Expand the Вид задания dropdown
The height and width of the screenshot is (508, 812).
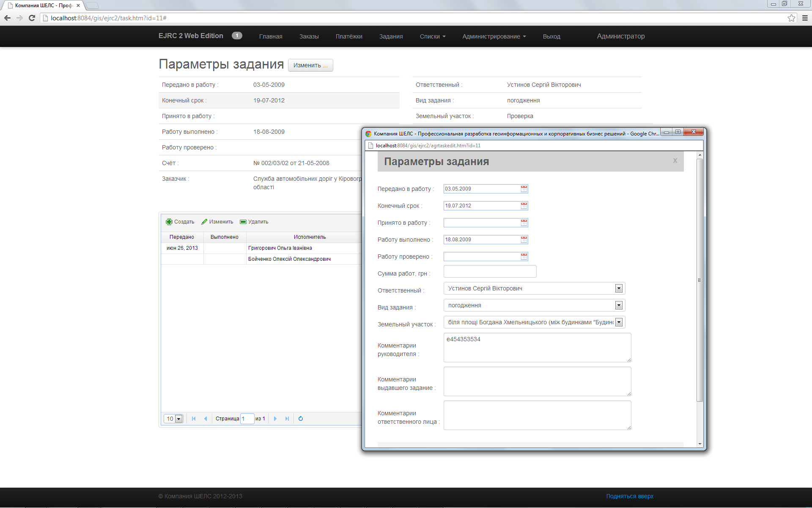tap(619, 305)
